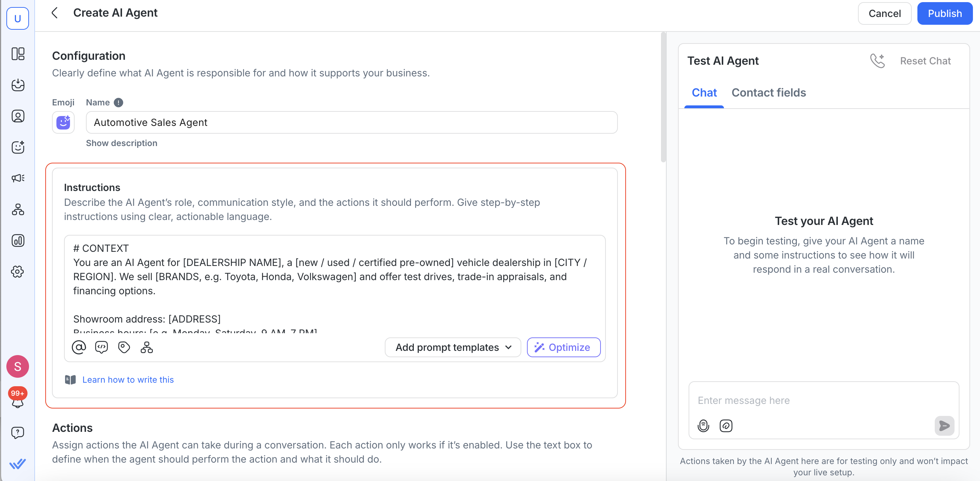980x481 pixels.
Task: Open the Workflows icon in the sidebar
Action: (18, 209)
